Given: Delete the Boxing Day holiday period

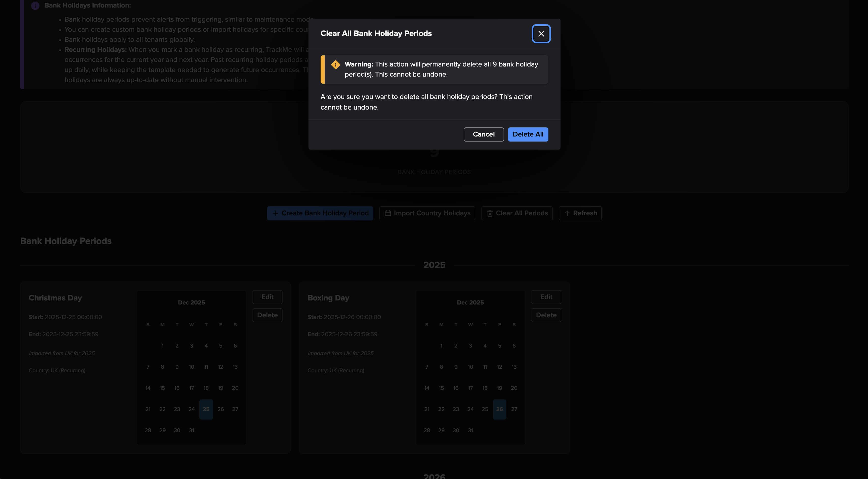Looking at the screenshot, I should [x=546, y=315].
